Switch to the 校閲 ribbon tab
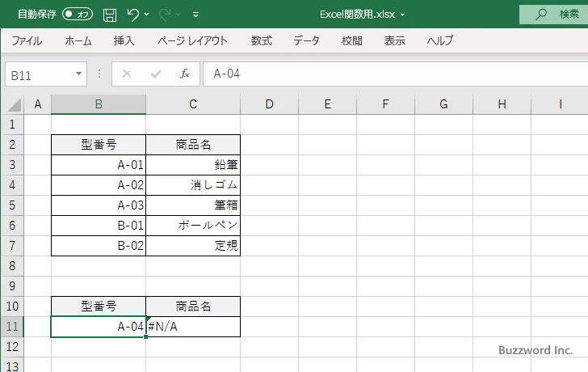Viewport: 588px width, 372px height. point(352,40)
